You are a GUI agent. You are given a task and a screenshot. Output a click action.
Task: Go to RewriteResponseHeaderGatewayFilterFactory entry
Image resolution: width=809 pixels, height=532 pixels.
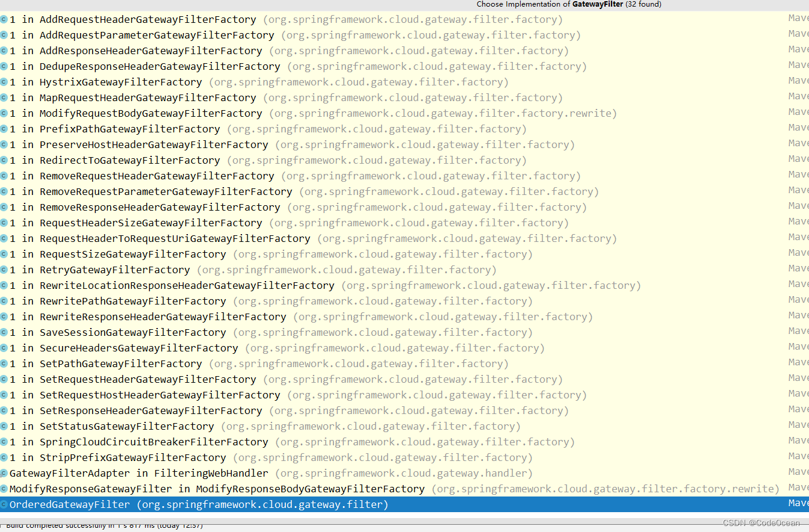pyautogui.click(x=404, y=317)
